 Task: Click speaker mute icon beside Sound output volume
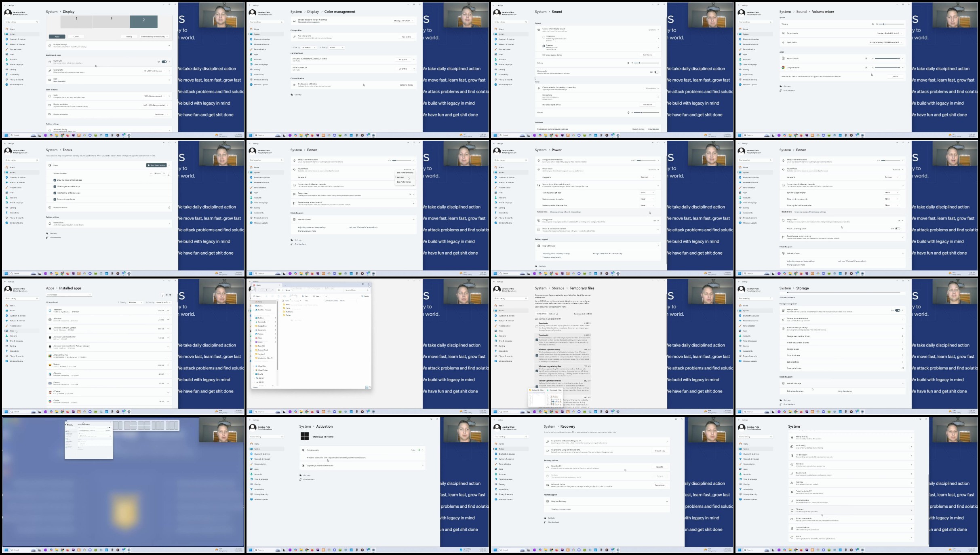click(628, 63)
